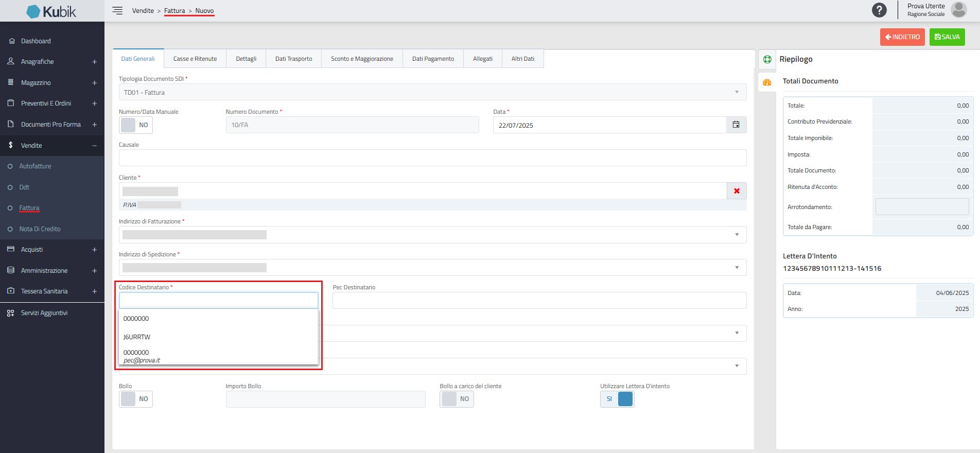Switch to Sconto e Maggiorazione tab
The image size is (980, 453).
pyautogui.click(x=362, y=59)
